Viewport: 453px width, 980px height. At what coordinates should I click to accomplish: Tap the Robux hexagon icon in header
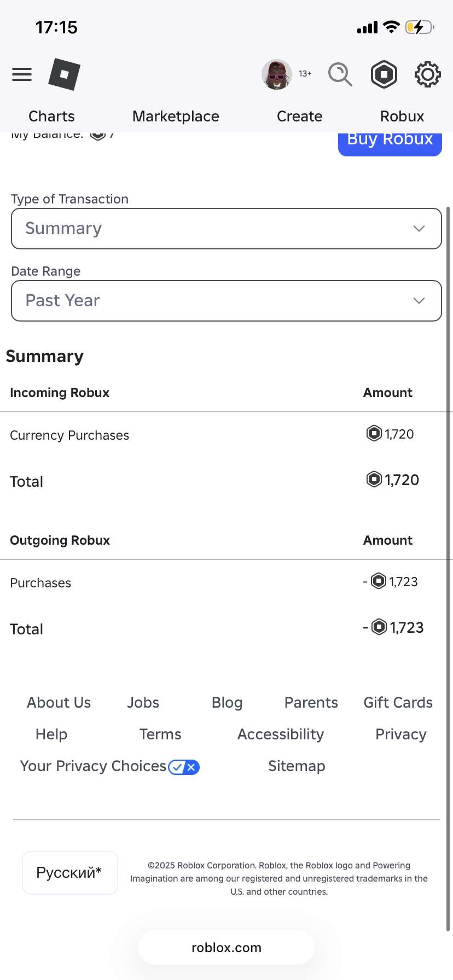tap(384, 74)
